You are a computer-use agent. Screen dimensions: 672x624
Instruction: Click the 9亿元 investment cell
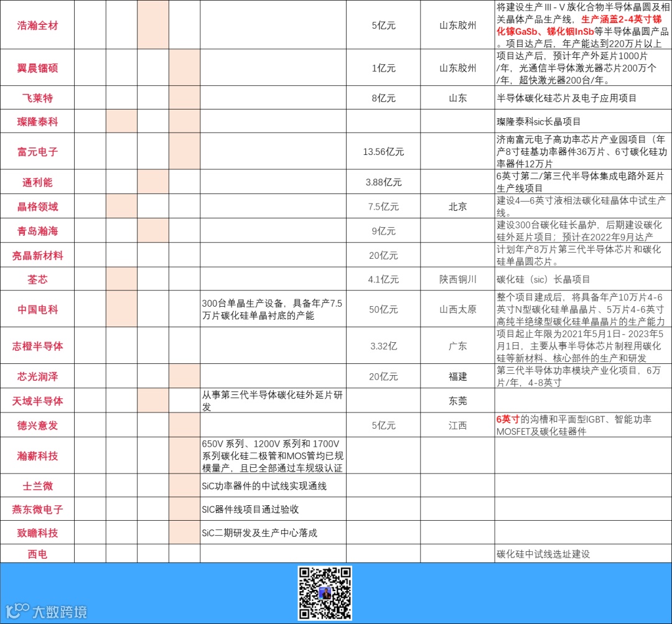click(x=383, y=231)
